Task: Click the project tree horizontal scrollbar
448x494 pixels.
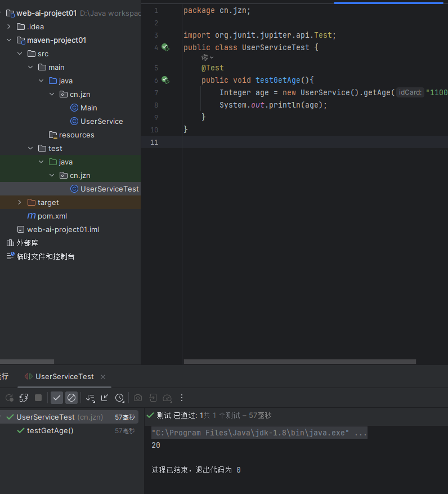Action: coord(27,362)
